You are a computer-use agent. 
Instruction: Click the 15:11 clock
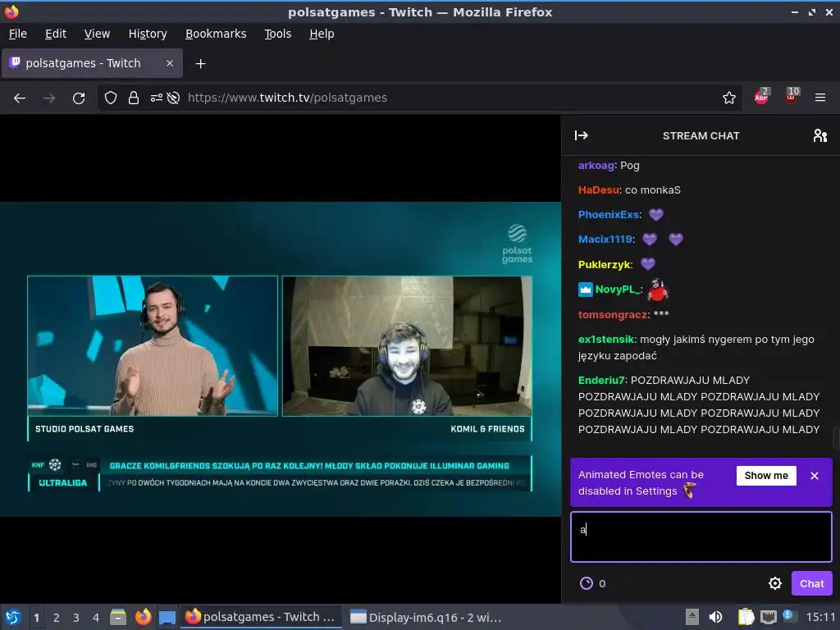coord(820,617)
